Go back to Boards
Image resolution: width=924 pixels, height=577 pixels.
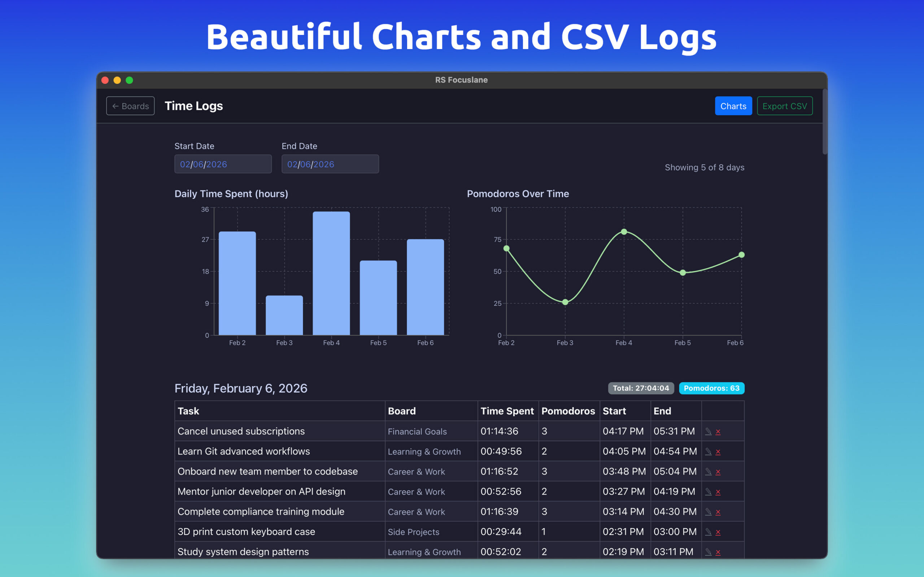coord(130,106)
